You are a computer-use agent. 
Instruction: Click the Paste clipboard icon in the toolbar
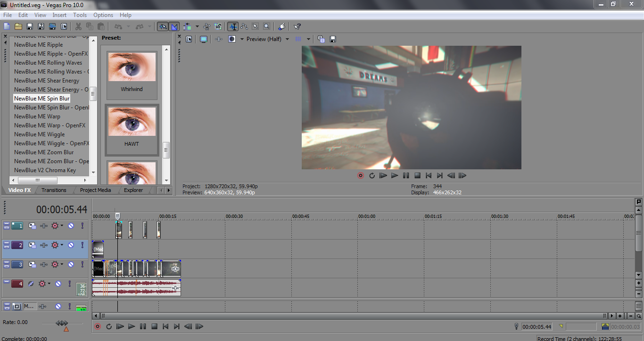click(101, 26)
